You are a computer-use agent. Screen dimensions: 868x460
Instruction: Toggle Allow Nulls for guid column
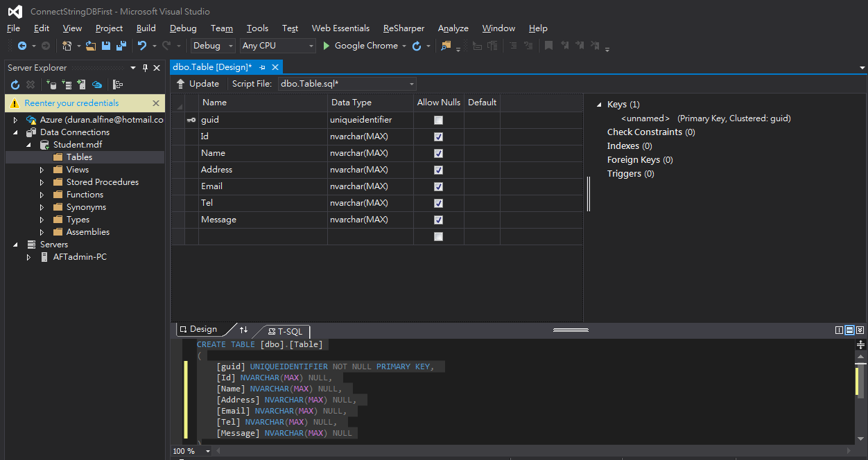tap(438, 120)
